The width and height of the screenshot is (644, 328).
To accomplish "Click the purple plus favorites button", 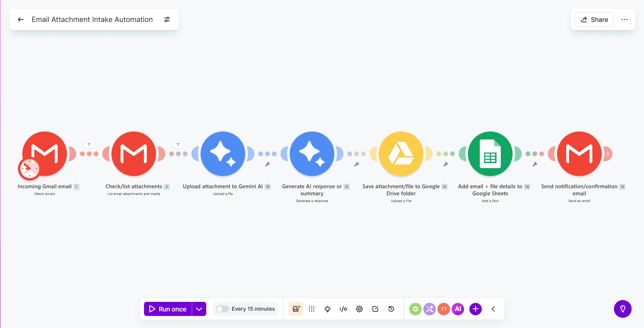I will (476, 309).
